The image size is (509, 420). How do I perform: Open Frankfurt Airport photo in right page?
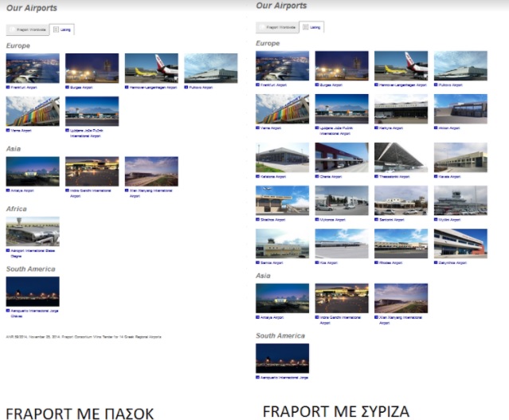(283, 65)
